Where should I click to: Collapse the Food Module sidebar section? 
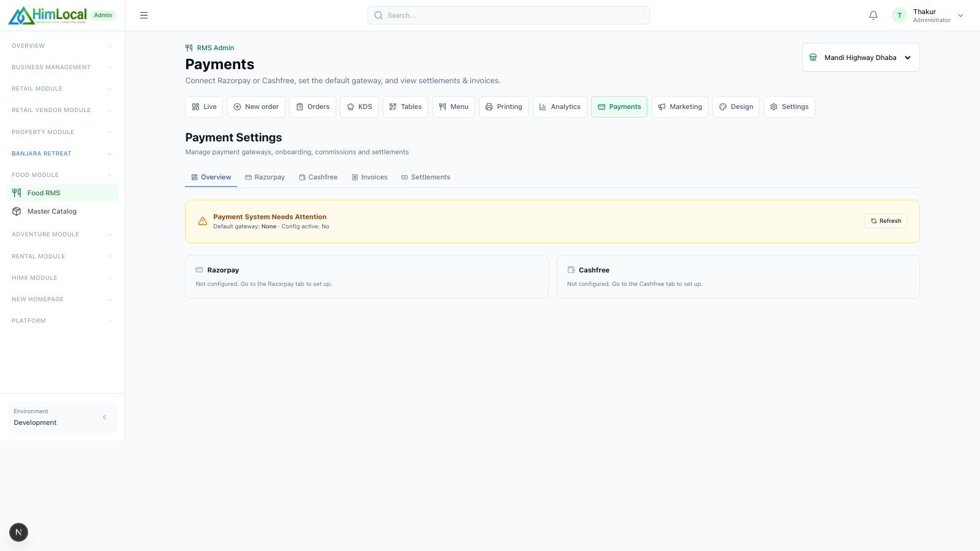62,175
